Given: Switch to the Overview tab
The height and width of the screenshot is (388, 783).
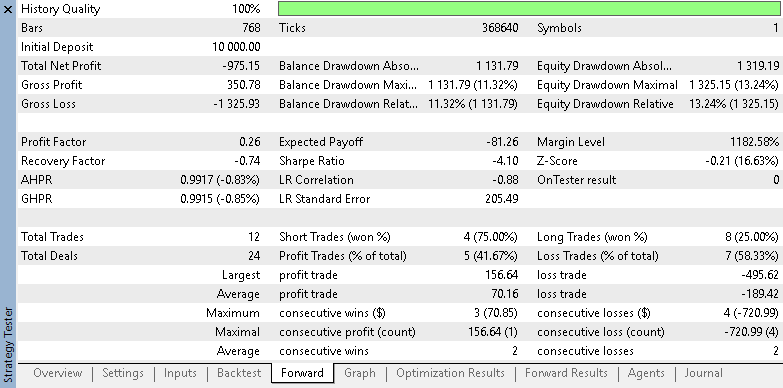Looking at the screenshot, I should [x=57, y=373].
